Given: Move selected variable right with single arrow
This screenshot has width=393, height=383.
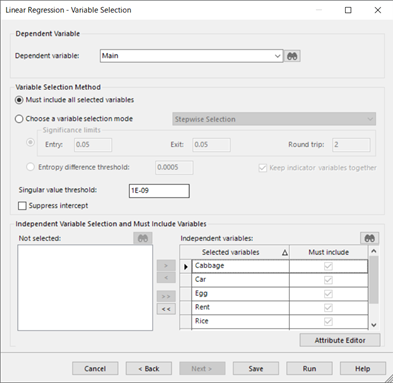Looking at the screenshot, I should pos(166,266).
